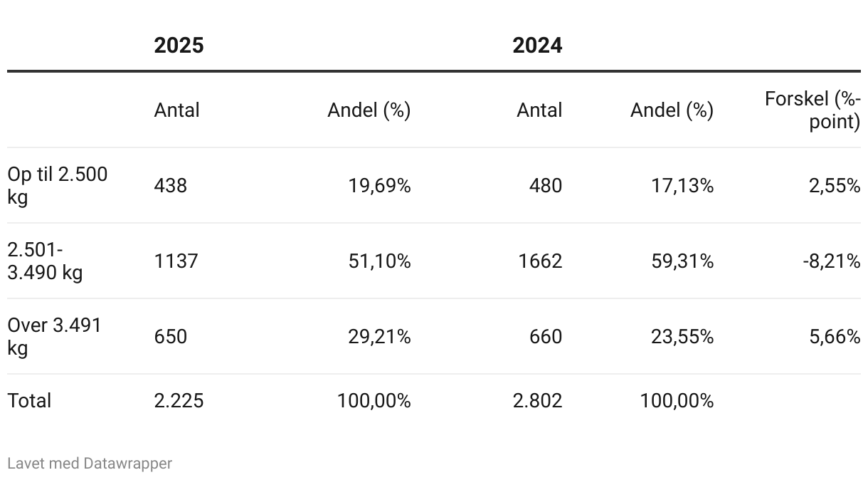Select the 2.501-3.490 kg row label

(x=45, y=261)
